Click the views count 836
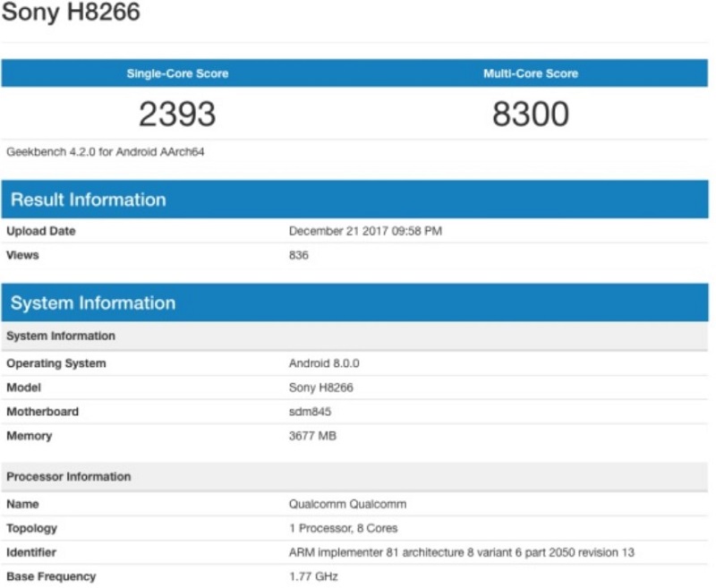716x588 pixels. pos(299,255)
